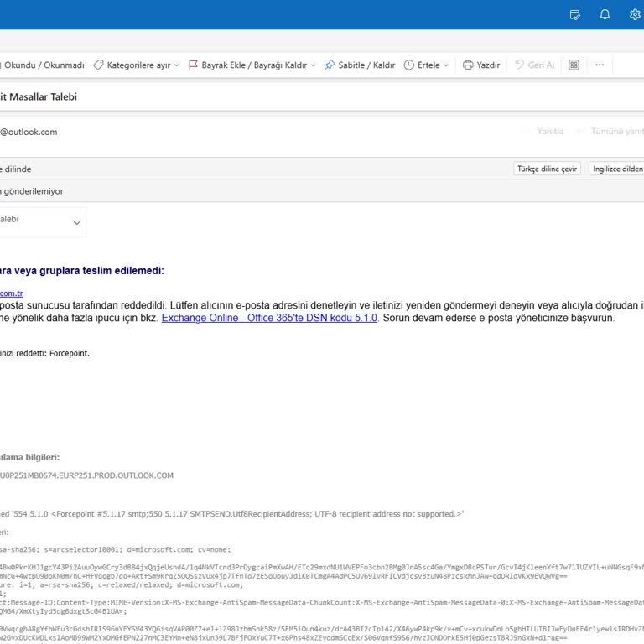644x644 pixels.
Task: Open the Exchange Online DSN kodu 5.1.0 link
Action: [269, 319]
